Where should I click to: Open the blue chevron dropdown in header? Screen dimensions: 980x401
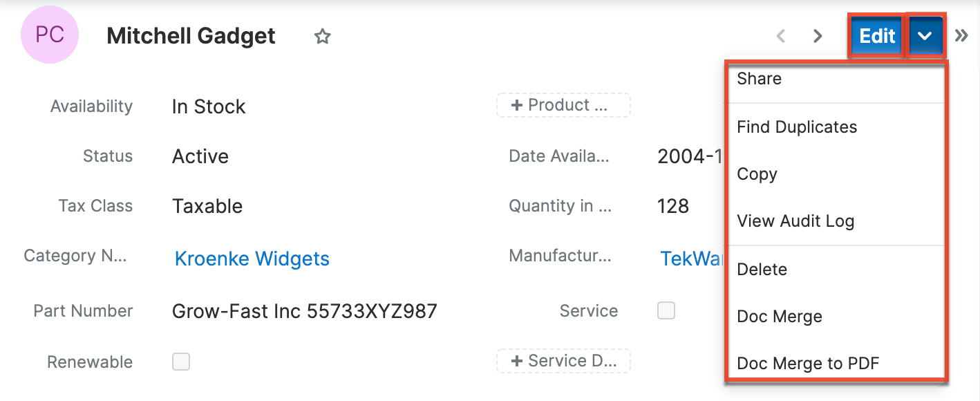[x=925, y=35]
